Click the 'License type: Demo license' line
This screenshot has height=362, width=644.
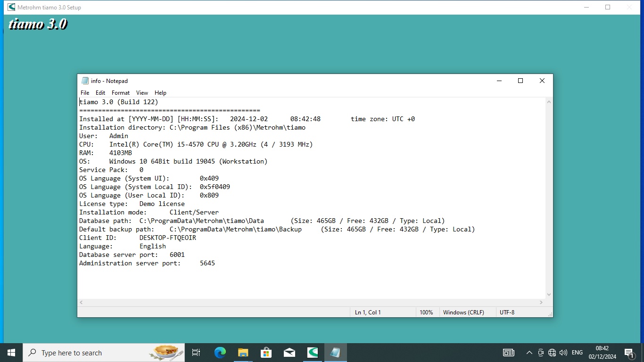coord(132,204)
